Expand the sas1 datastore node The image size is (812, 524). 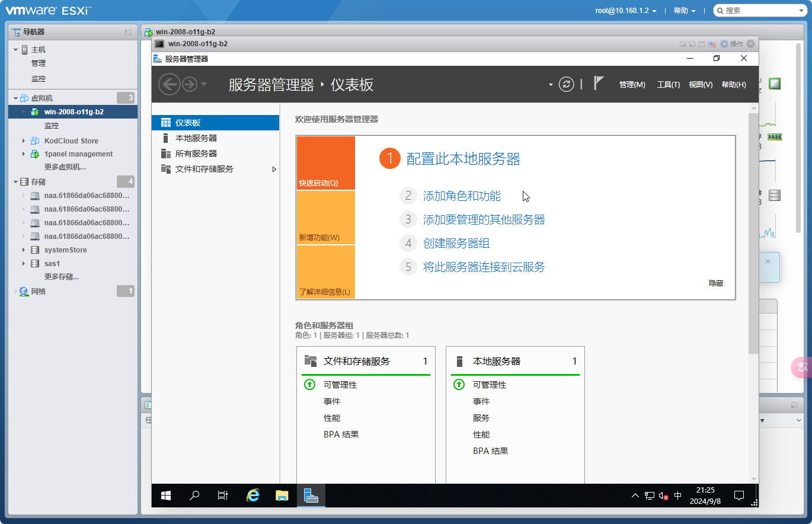tap(24, 264)
